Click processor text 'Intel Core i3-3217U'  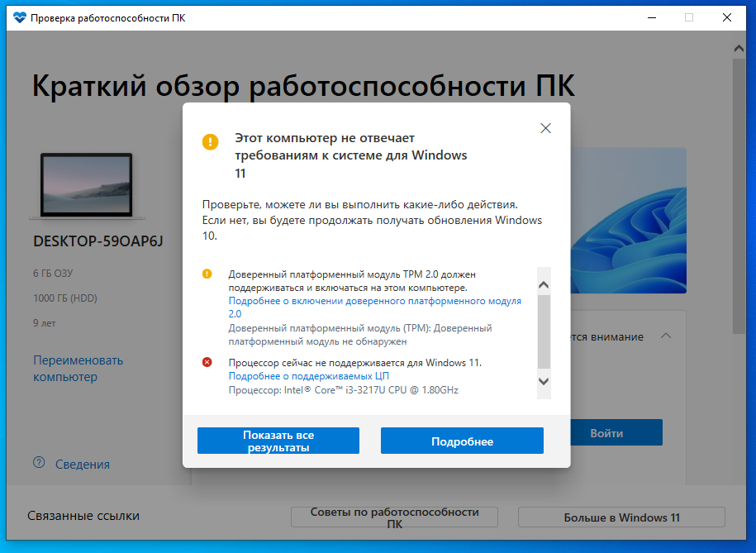pyautogui.click(x=343, y=390)
